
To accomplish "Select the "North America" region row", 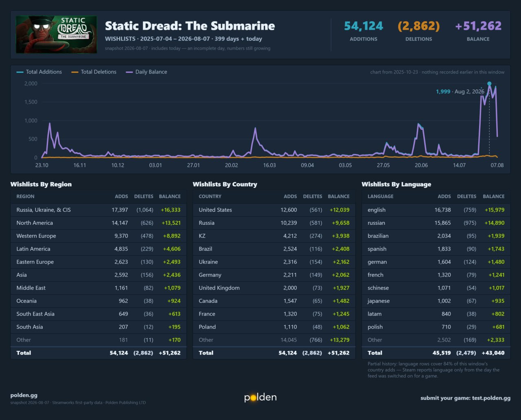I will pyautogui.click(x=99, y=223).
